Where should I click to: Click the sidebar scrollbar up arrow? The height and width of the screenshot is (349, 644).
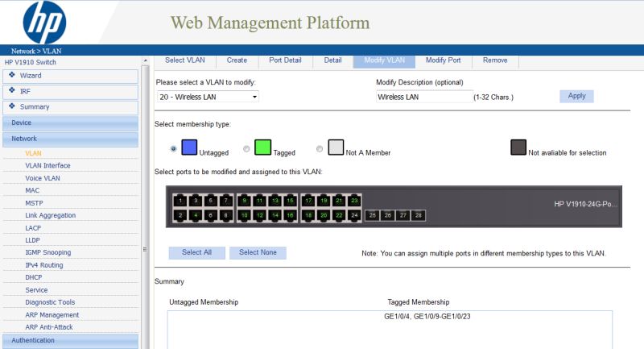(145, 60)
